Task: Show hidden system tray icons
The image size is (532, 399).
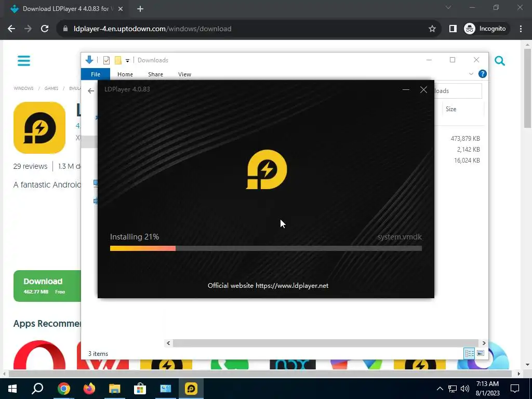Action: click(440, 389)
